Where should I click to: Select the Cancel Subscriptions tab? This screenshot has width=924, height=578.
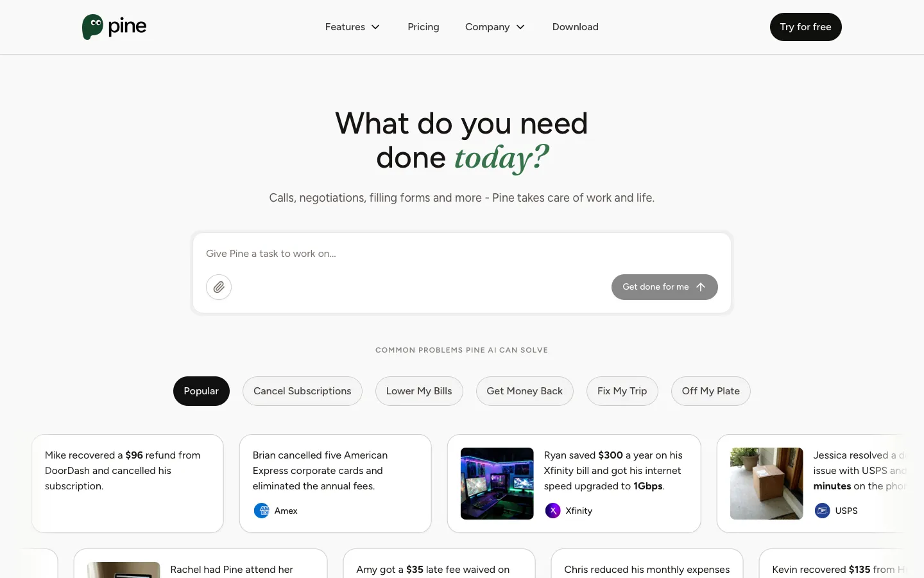click(x=302, y=391)
